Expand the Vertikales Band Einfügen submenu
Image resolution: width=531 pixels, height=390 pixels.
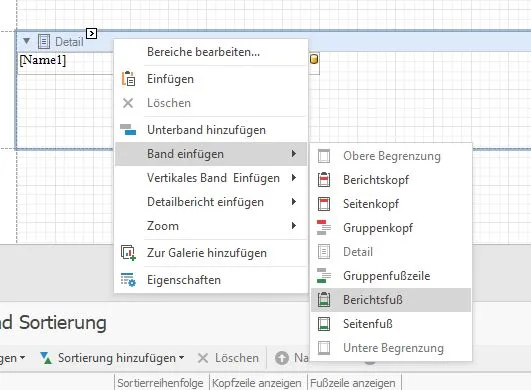211,178
